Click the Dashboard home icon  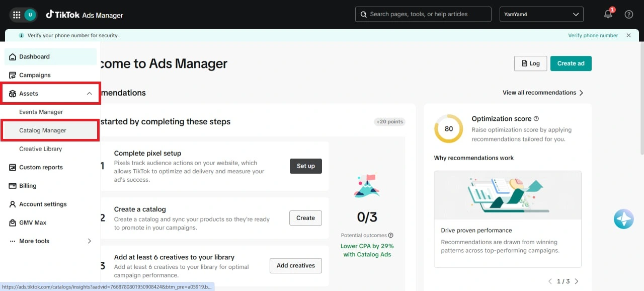pos(13,57)
